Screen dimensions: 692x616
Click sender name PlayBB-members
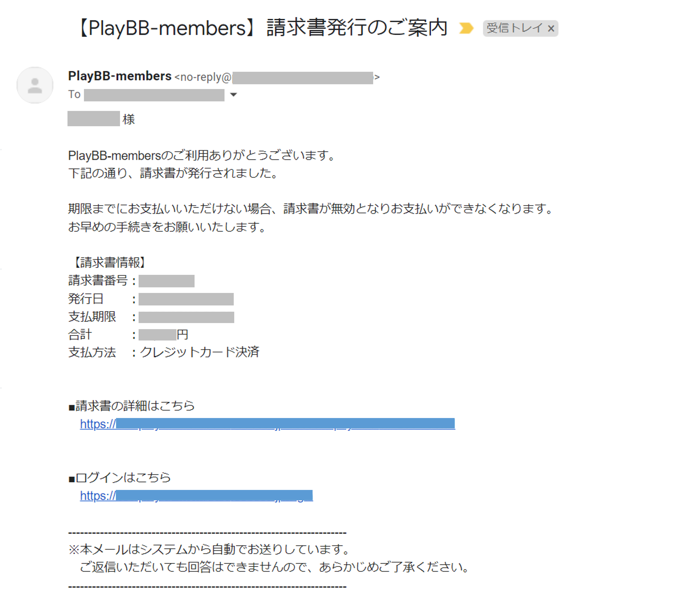[120, 76]
